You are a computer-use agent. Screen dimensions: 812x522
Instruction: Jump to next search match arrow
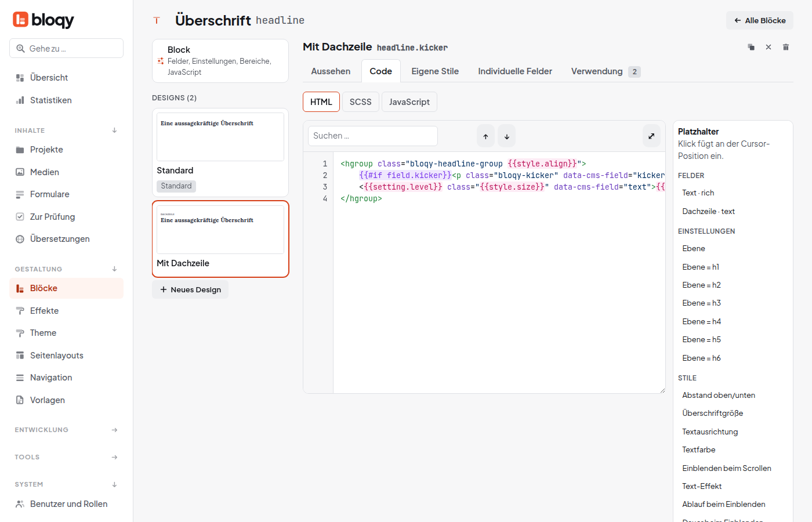coord(507,136)
